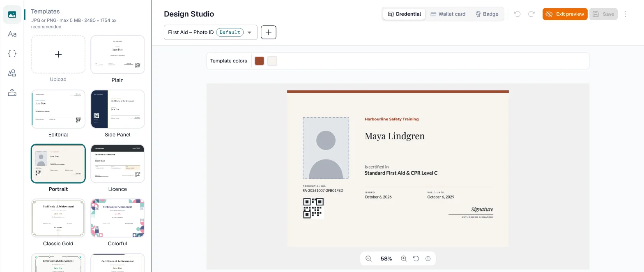Open the First Aid – Photo ID dropdown

pyautogui.click(x=211, y=32)
